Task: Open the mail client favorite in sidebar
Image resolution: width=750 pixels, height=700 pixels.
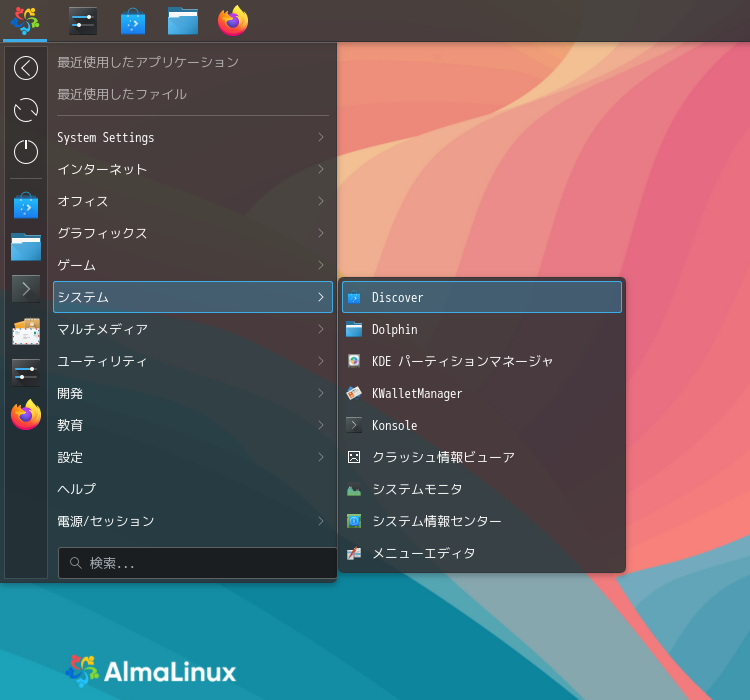Action: [26, 331]
